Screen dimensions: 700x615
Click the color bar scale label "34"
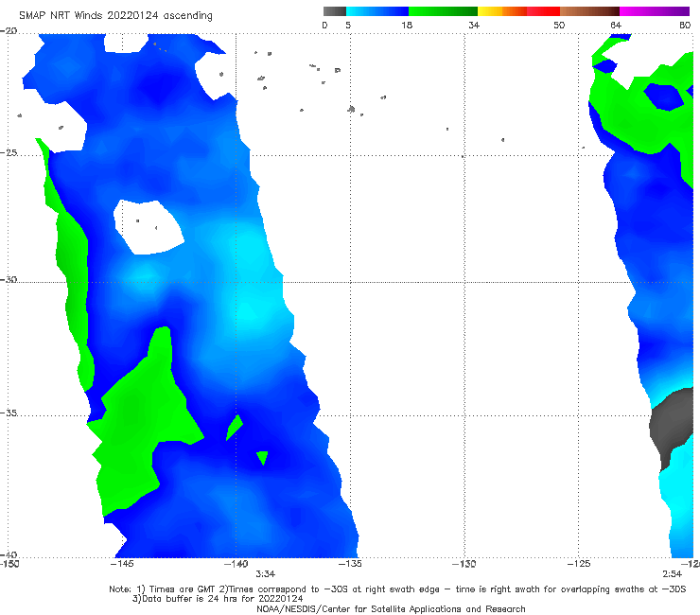pyautogui.click(x=474, y=25)
